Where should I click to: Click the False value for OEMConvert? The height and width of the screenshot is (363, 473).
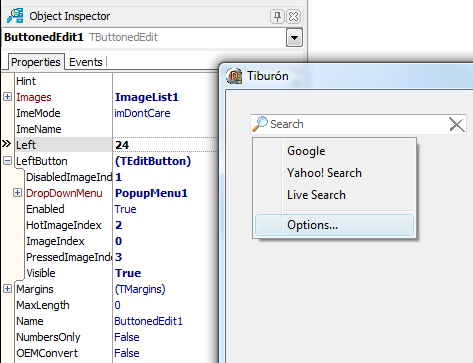(x=127, y=353)
